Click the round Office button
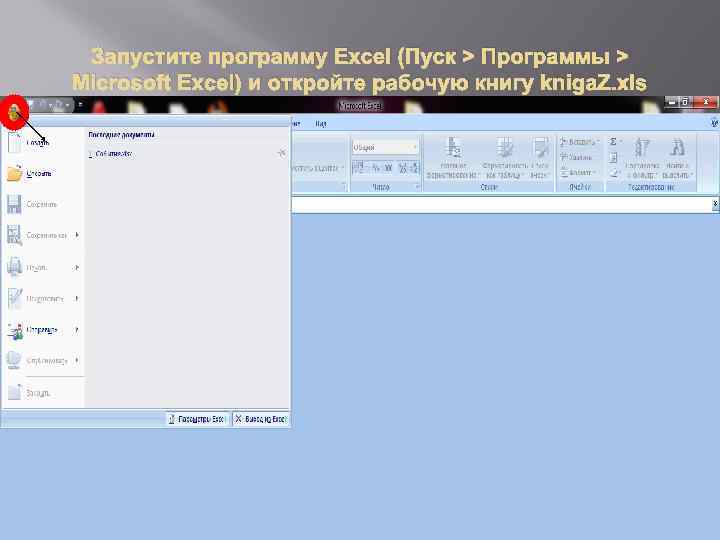The height and width of the screenshot is (540, 720). (14, 112)
